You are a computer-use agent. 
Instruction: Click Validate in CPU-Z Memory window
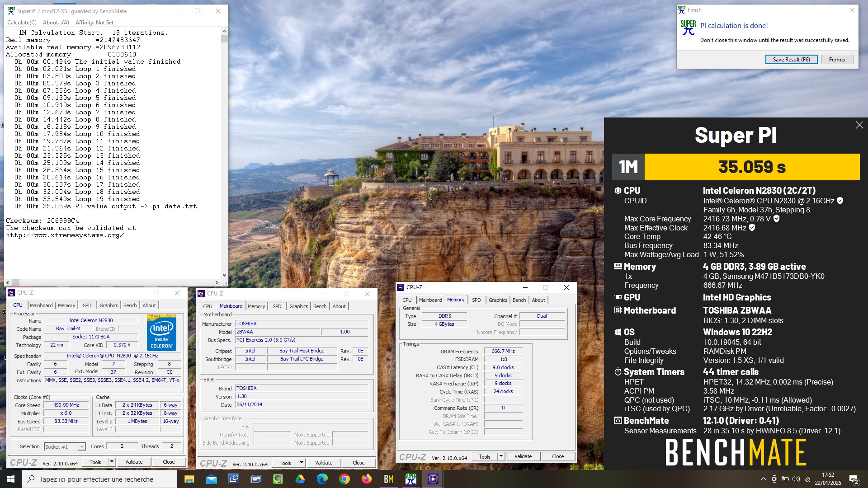(x=523, y=456)
